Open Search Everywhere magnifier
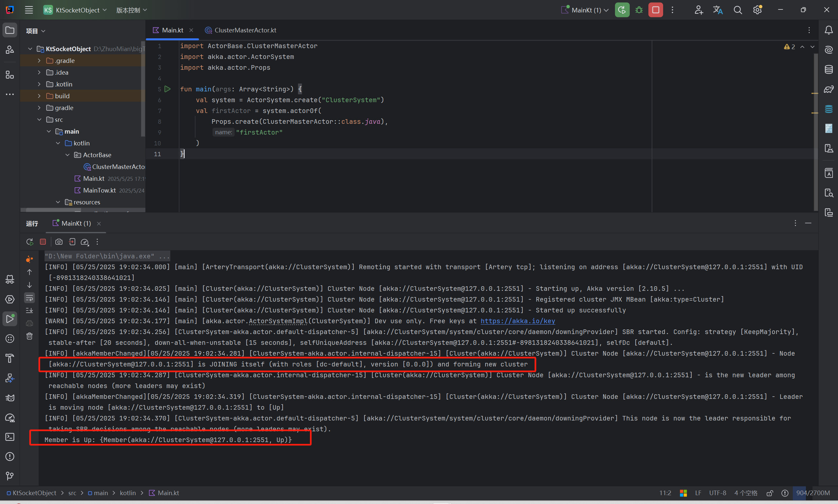 (737, 10)
